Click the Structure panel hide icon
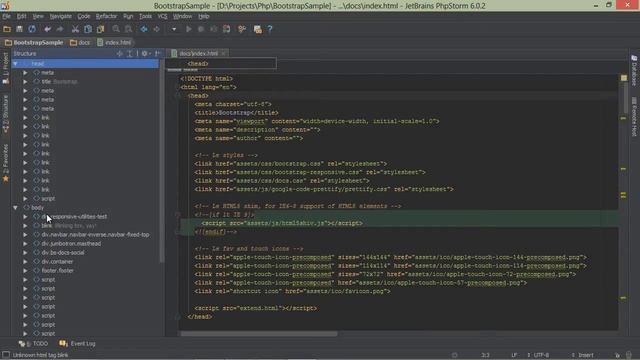This screenshot has height=360, width=640. (x=158, y=53)
